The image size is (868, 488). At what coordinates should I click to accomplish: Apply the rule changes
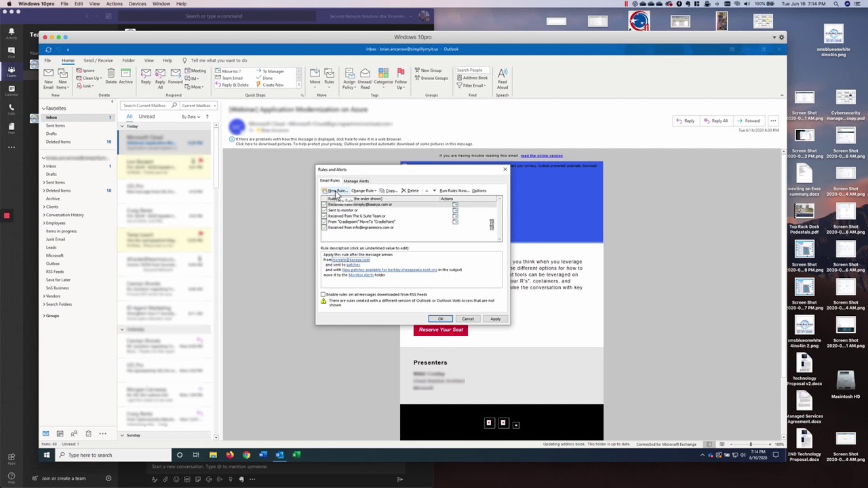pyautogui.click(x=495, y=319)
